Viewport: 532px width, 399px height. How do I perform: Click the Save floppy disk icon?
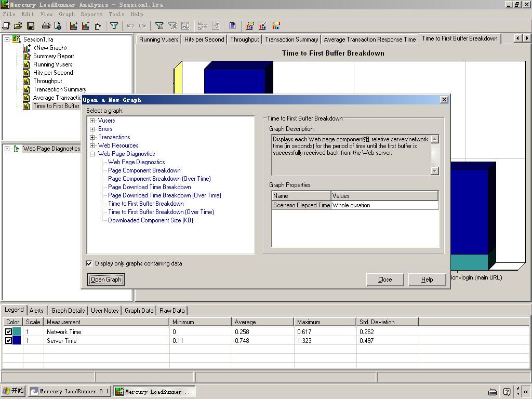31,26
